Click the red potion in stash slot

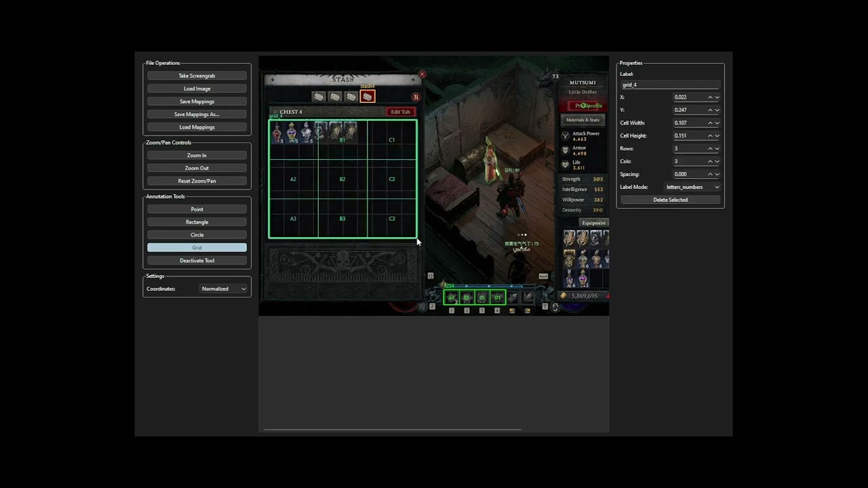point(277,132)
